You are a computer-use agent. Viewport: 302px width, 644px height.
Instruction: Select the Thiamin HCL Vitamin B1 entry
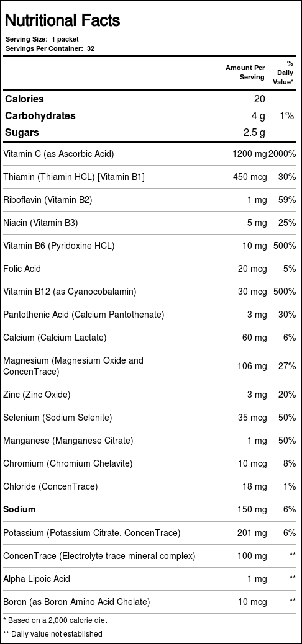click(x=74, y=177)
